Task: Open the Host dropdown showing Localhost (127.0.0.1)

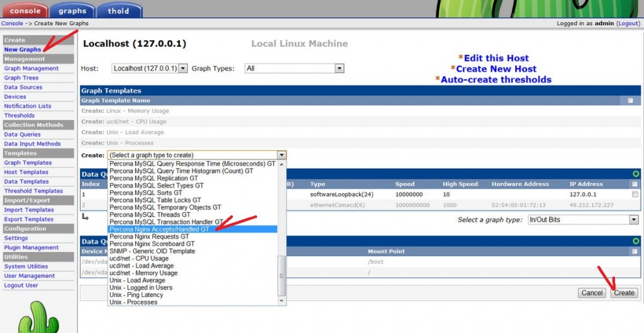Action: coord(150,68)
